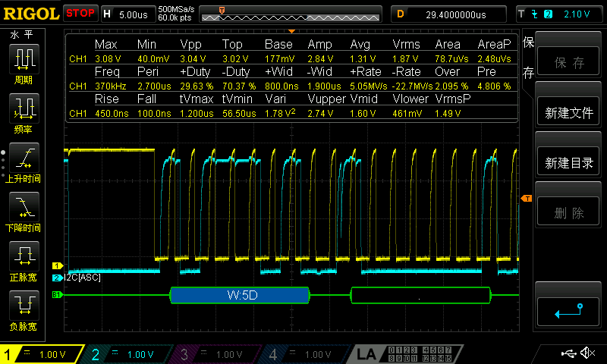
Task: Open the LA logic analyzer tab
Action: [x=404, y=354]
